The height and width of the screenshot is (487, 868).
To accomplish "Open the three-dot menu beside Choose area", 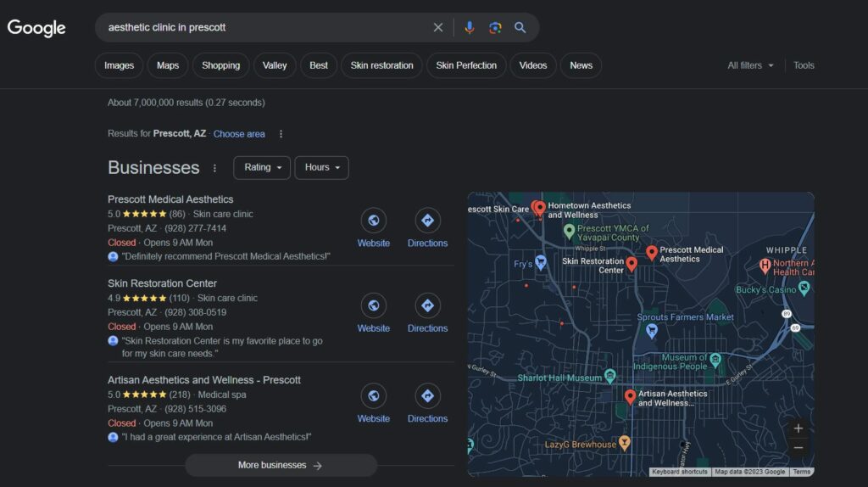I will tap(281, 134).
